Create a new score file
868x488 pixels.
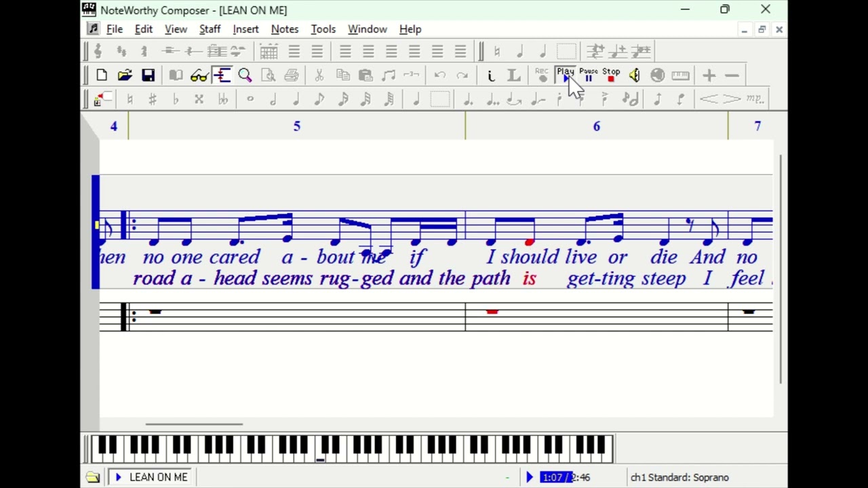(102, 75)
